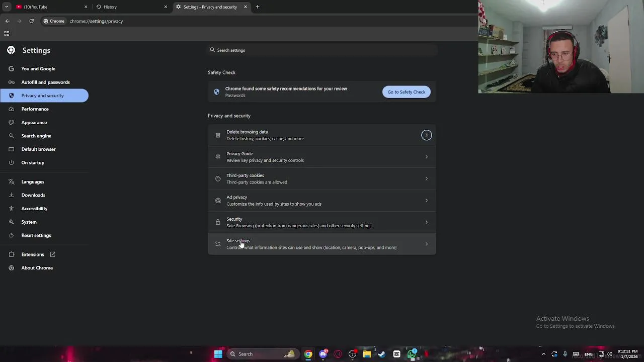The image size is (644, 362).
Task: Click the window icon for Default browser
Action: pos(11,149)
